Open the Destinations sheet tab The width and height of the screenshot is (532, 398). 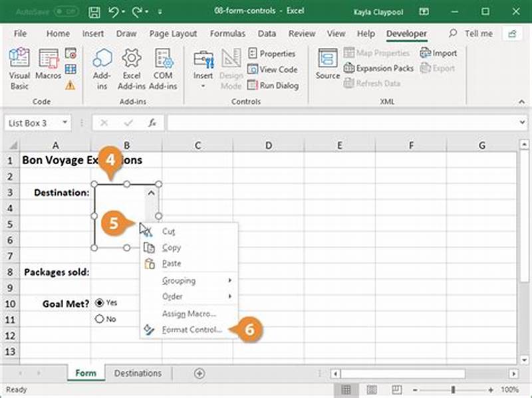click(x=138, y=373)
